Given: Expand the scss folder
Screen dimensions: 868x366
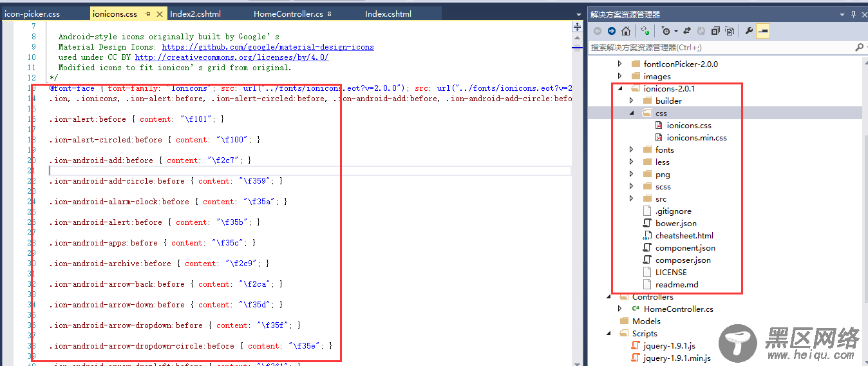Looking at the screenshot, I should tap(632, 186).
